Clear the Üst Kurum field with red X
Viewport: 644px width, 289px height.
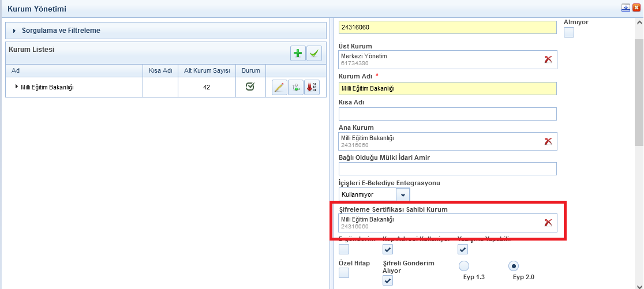[x=548, y=59]
